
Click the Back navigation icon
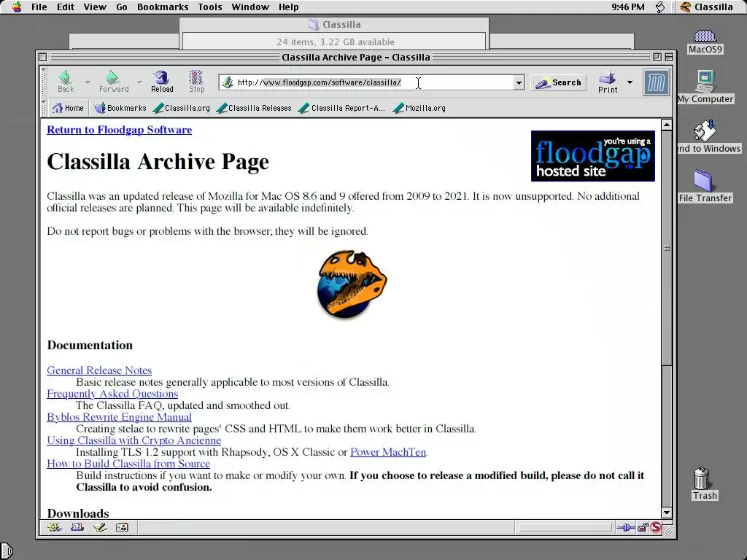(x=65, y=82)
